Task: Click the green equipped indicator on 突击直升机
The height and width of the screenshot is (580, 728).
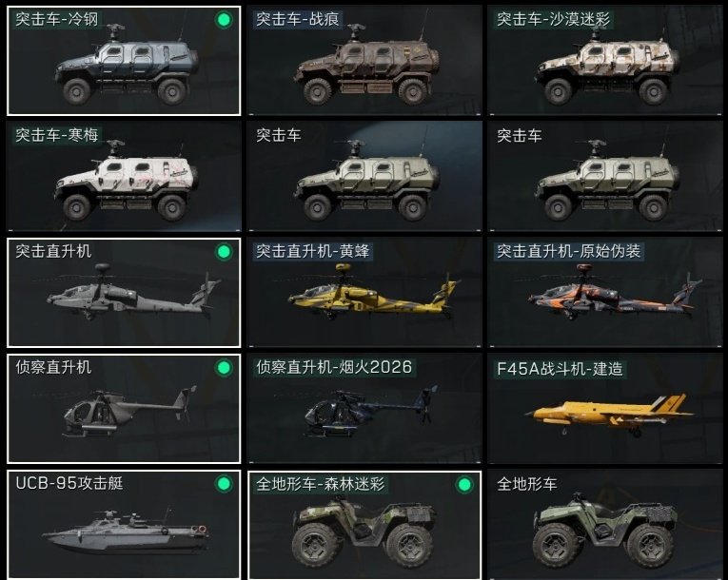Action: (224, 251)
